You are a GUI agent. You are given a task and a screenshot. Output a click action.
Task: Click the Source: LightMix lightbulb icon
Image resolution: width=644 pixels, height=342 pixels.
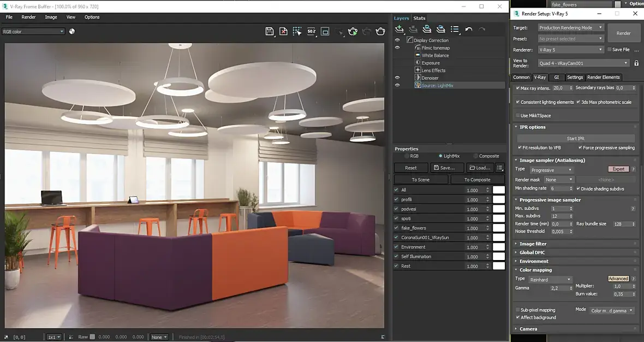click(x=418, y=85)
